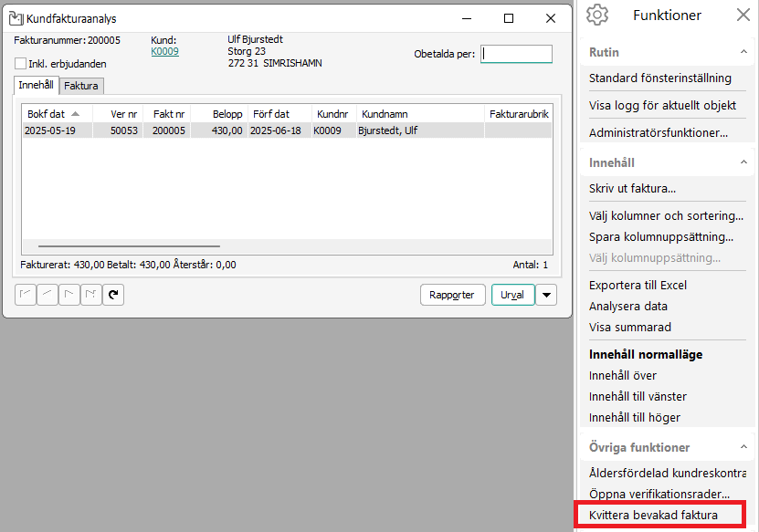Select Kvittera bevakad faktura

(653, 515)
